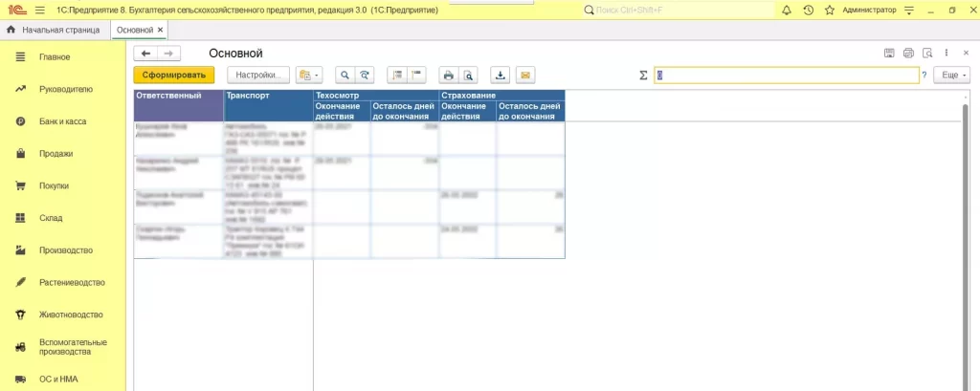Click the 1C logo icon in title bar
The width and height of the screenshot is (980, 391).
(x=16, y=11)
